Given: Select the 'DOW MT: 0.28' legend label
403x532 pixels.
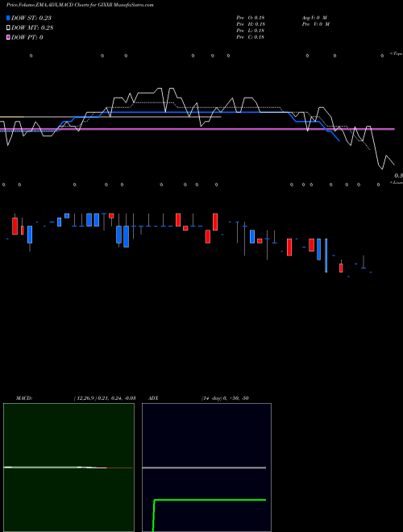Looking at the screenshot, I should tap(32, 28).
